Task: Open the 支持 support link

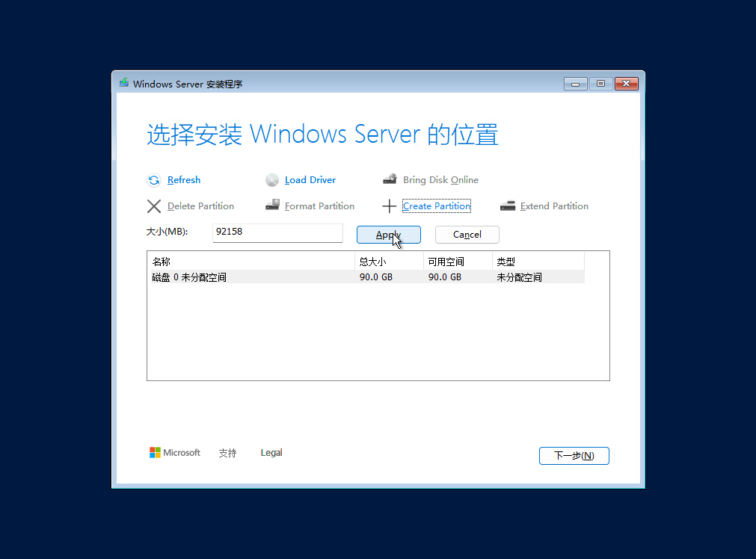Action: tap(227, 453)
